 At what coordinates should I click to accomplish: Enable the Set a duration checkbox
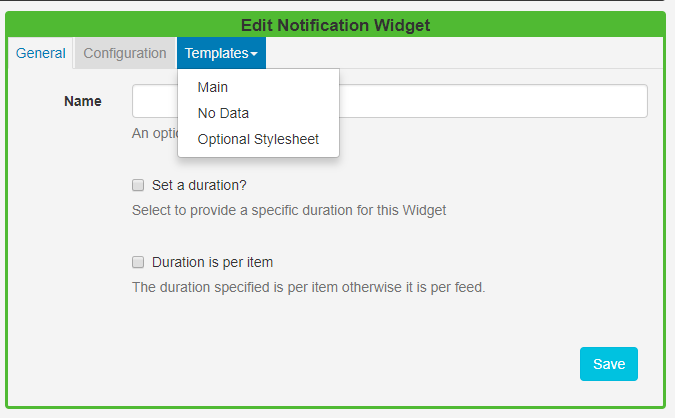pos(139,185)
